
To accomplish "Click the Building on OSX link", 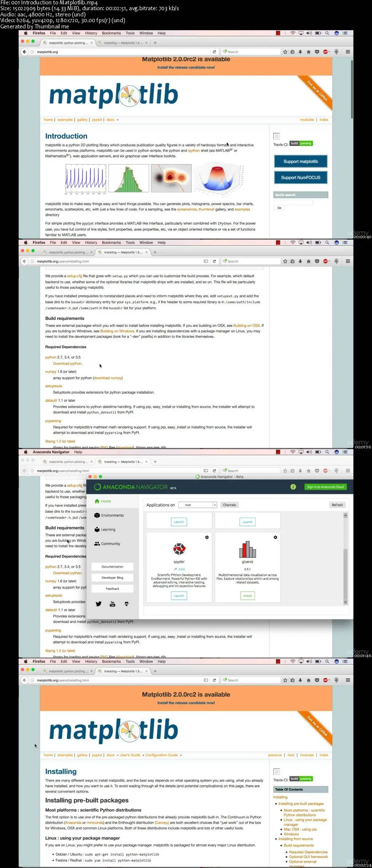I will click(x=247, y=325).
